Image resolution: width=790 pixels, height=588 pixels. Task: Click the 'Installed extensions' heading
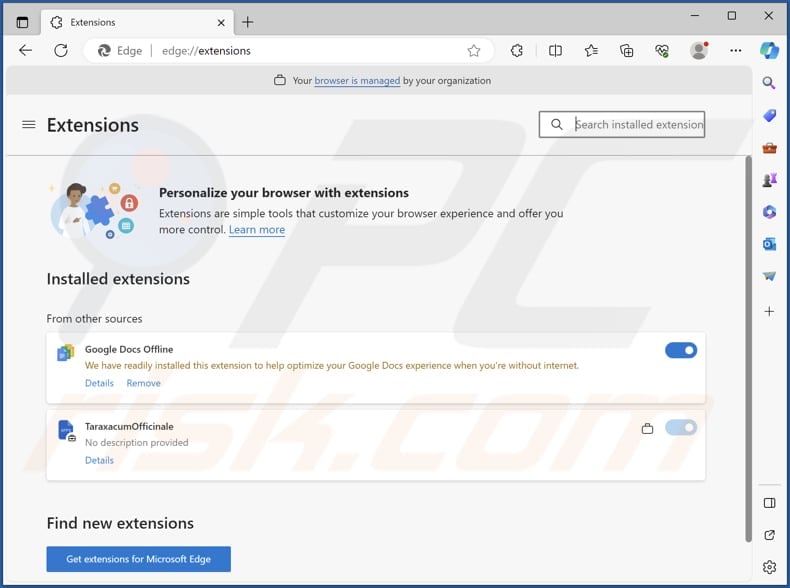tap(118, 279)
